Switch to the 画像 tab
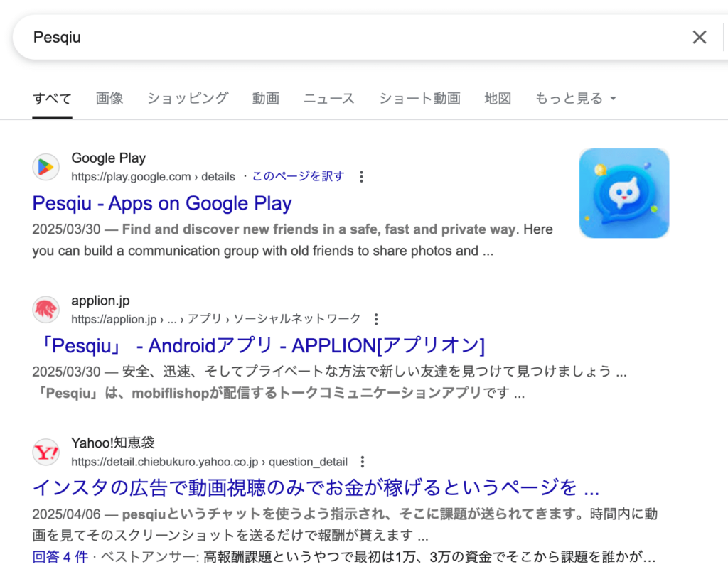 click(x=109, y=98)
